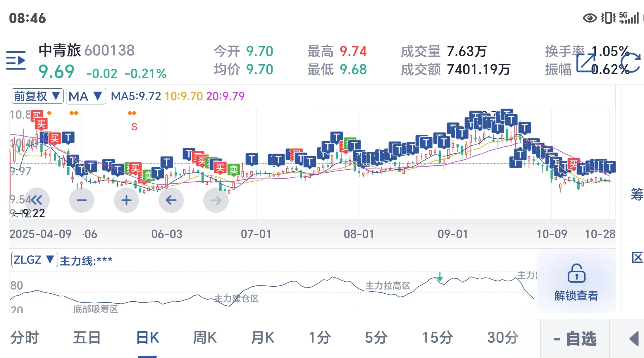Tap the red S signal marker
The height and width of the screenshot is (358, 644).
click(134, 127)
